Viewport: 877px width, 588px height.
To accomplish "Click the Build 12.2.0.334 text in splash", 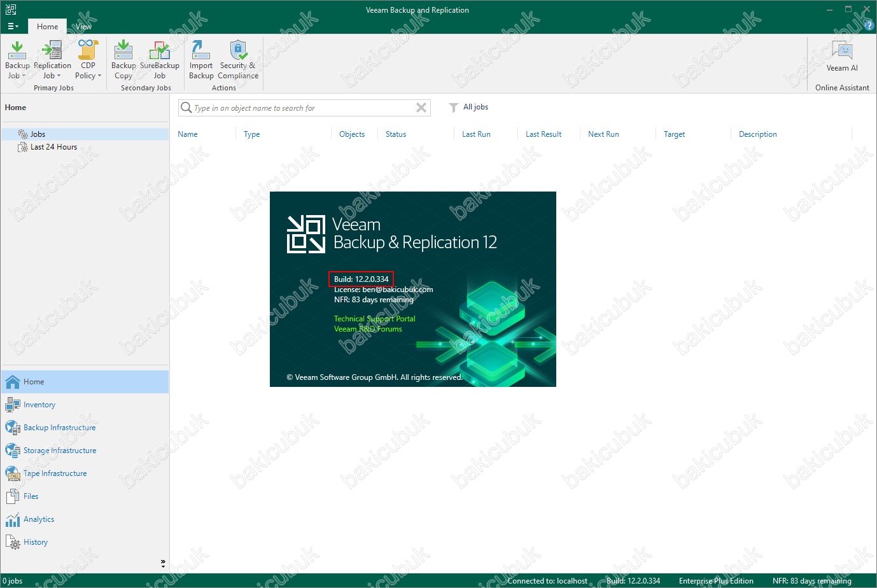I will pyautogui.click(x=361, y=279).
